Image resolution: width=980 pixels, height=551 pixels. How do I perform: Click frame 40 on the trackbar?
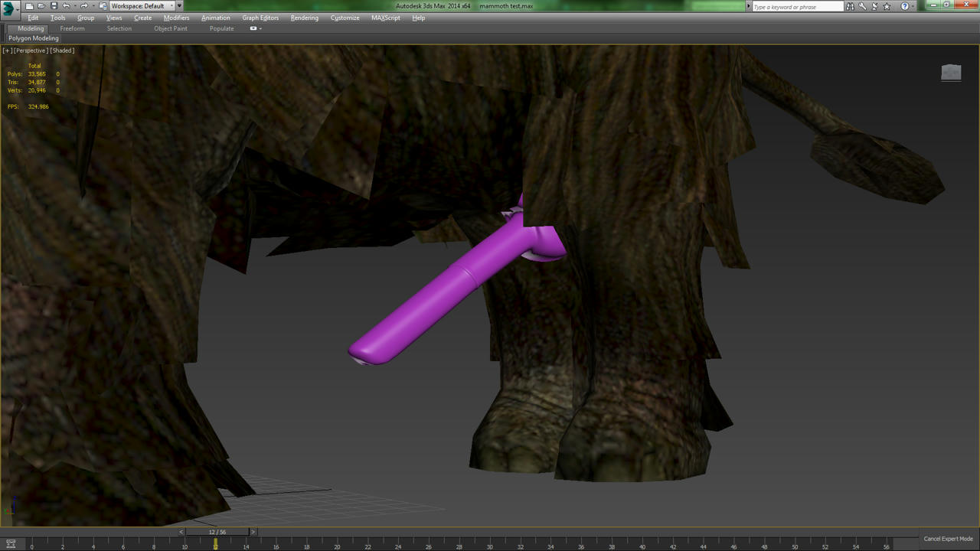click(x=642, y=545)
